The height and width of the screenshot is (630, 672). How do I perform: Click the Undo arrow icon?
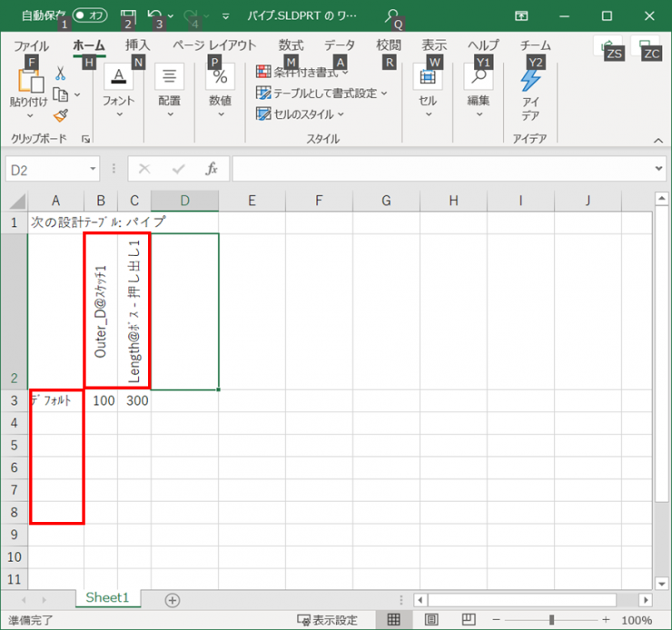(x=155, y=15)
